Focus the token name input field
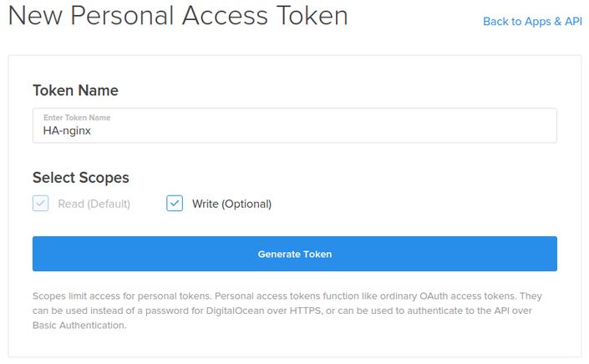589x364 pixels. pos(294,126)
